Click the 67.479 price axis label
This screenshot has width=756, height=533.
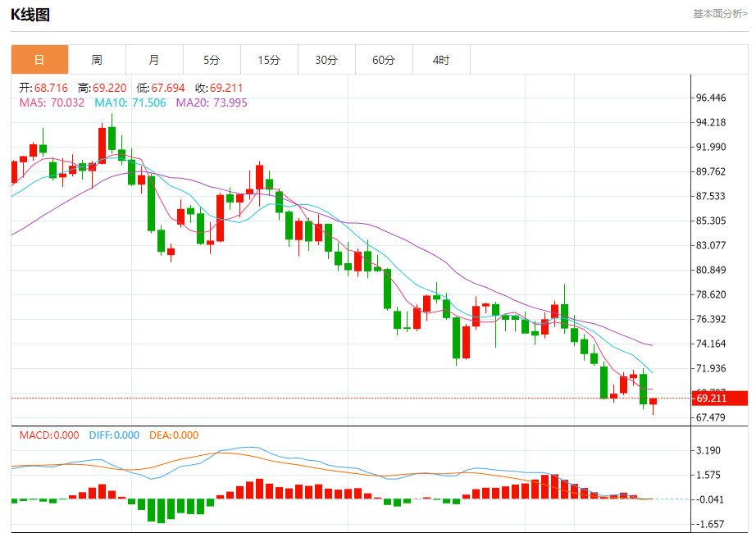pos(711,417)
